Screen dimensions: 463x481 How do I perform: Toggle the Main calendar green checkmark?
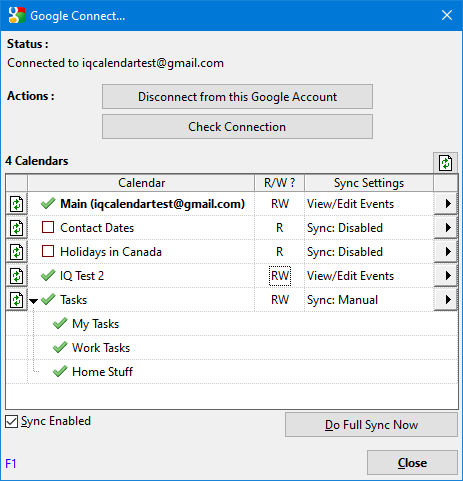(48, 203)
